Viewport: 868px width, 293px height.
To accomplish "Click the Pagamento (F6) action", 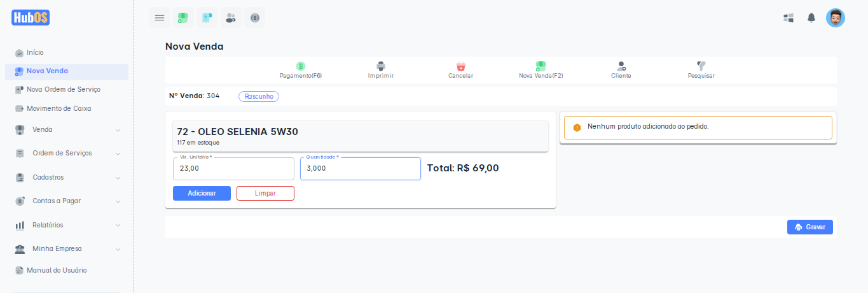I will click(301, 70).
